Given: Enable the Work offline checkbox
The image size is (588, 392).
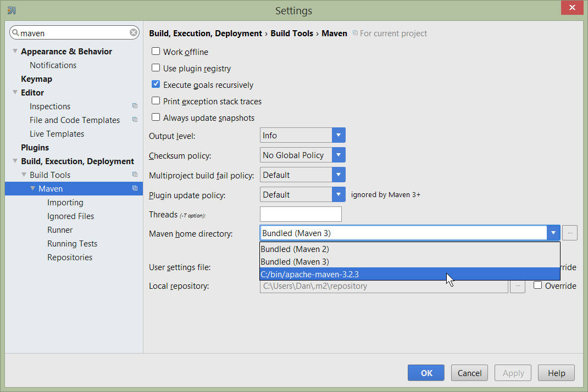Looking at the screenshot, I should [156, 52].
